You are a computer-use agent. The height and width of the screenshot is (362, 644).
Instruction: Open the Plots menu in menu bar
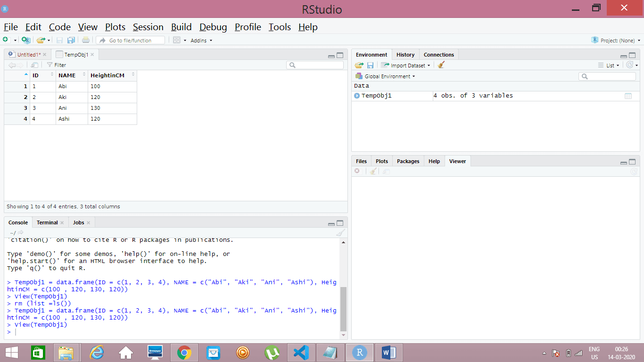pos(115,27)
